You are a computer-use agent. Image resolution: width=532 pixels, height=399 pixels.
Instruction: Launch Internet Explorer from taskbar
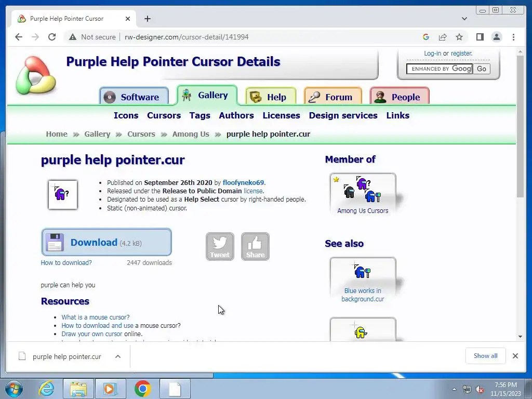pos(46,389)
